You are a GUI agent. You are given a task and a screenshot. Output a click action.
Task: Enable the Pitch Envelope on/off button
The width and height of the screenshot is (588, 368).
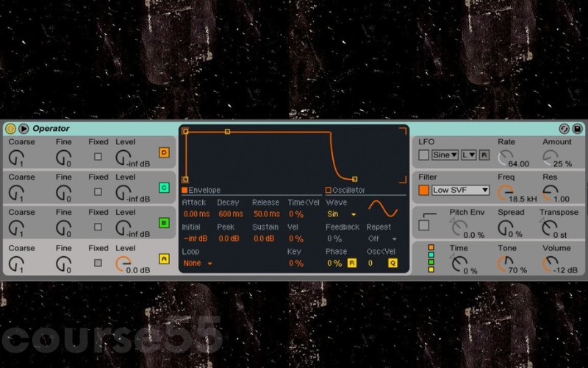pyautogui.click(x=424, y=225)
